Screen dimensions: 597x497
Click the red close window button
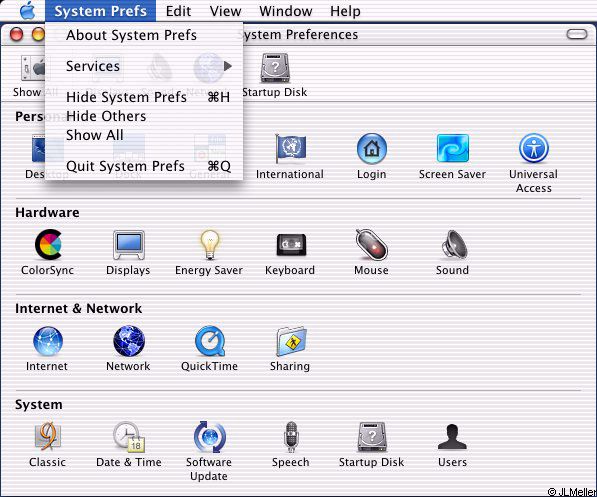(x=16, y=34)
